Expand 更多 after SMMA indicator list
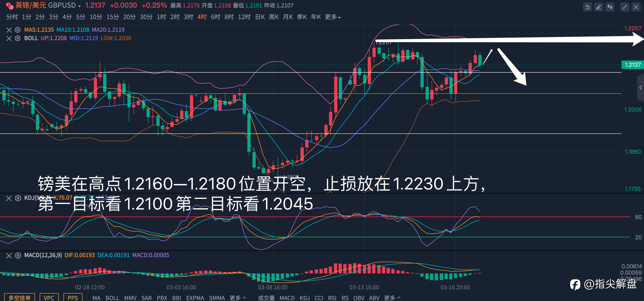This screenshot has height=301, width=644. pos(238,297)
